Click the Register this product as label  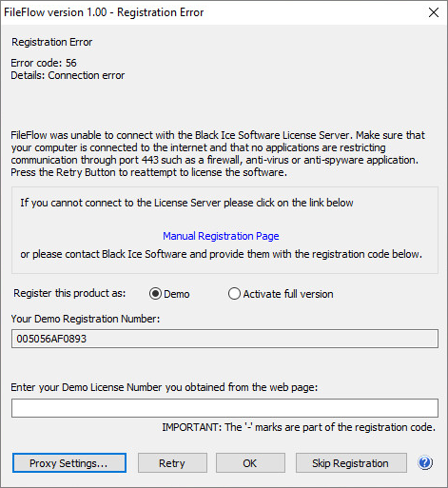coord(69,293)
